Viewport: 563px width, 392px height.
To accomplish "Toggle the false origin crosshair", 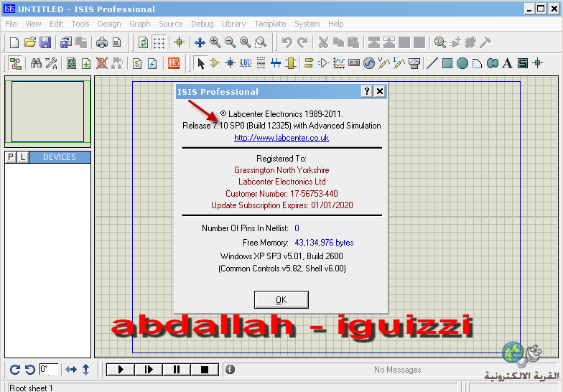I will pyautogui.click(x=179, y=42).
